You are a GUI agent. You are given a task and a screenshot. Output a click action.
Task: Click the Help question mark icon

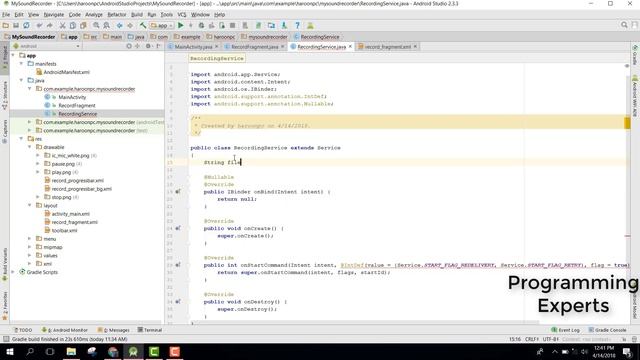[x=298, y=25]
